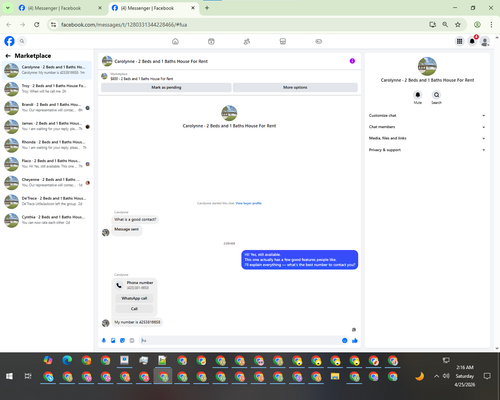Click the volume speaker tray icon
The height and width of the screenshot is (400, 500).
[446, 376]
